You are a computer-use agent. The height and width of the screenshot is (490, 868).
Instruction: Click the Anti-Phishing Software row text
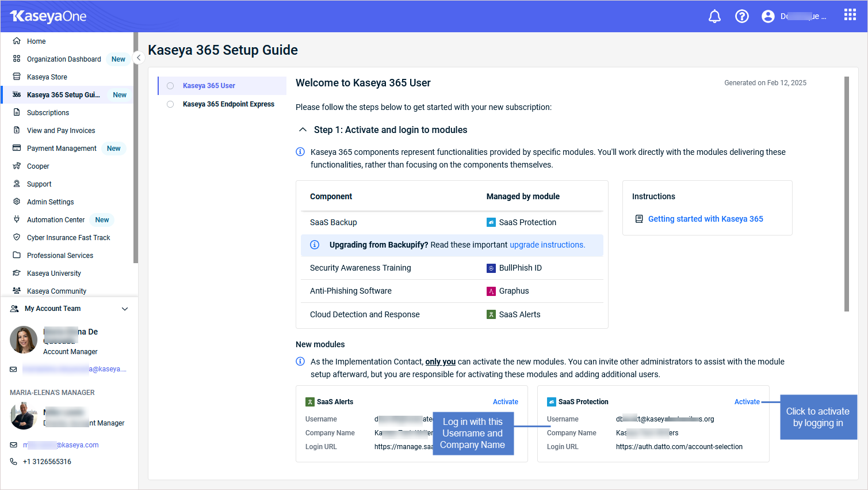[x=351, y=291]
